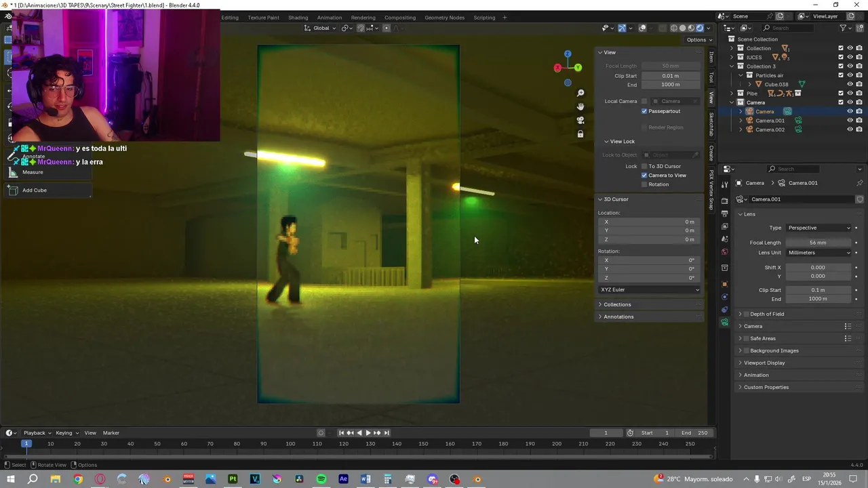This screenshot has height=488, width=868.
Task: Open the Lens Unit Millimeters dropdown
Action: (x=818, y=253)
